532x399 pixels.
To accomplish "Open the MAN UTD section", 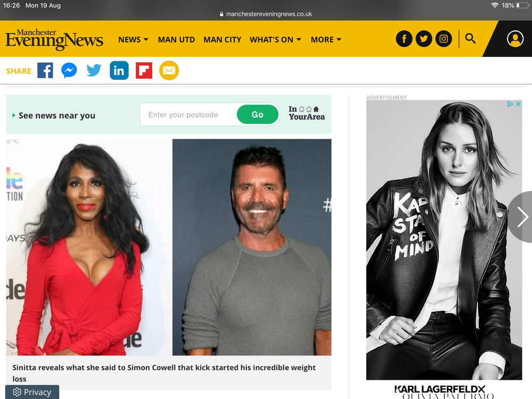I will click(x=177, y=40).
